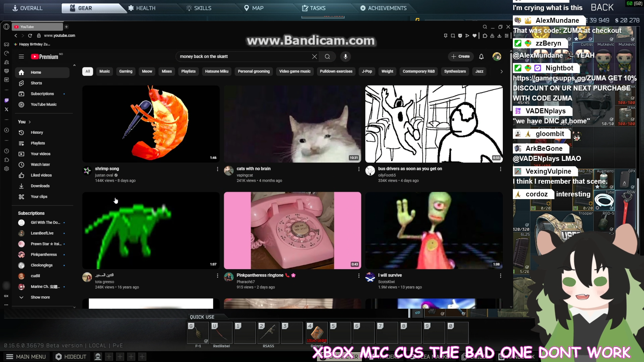Open the YouTube notifications bell
The image size is (644, 362).
pos(481,57)
